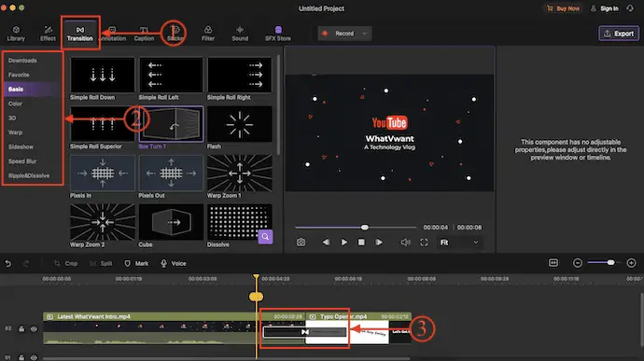Expand the Record dropdown arrow

click(x=365, y=34)
